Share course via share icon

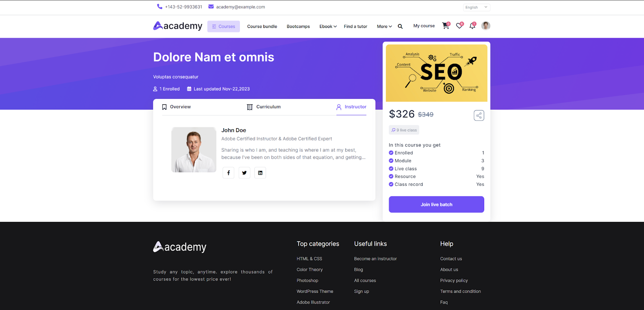pyautogui.click(x=479, y=116)
